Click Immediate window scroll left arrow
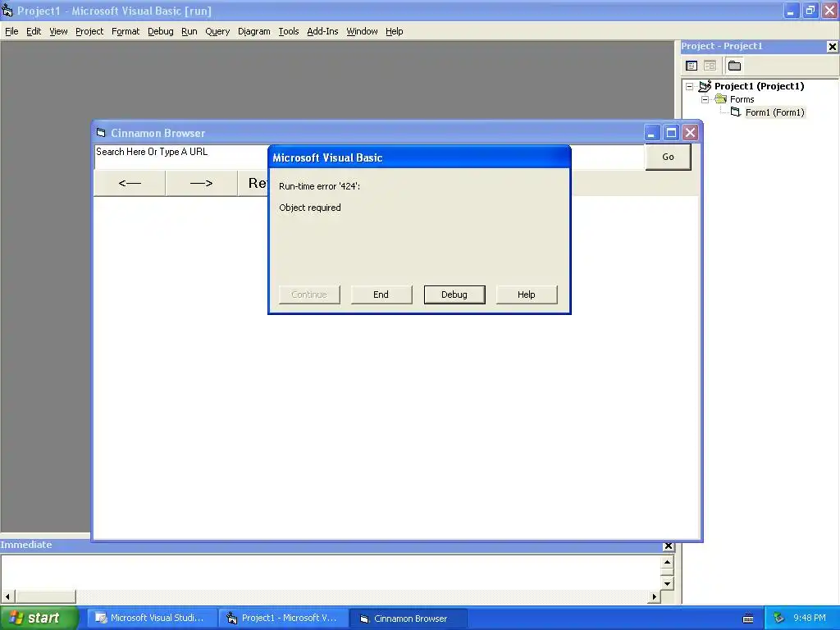The height and width of the screenshot is (630, 840). pyautogui.click(x=7, y=596)
